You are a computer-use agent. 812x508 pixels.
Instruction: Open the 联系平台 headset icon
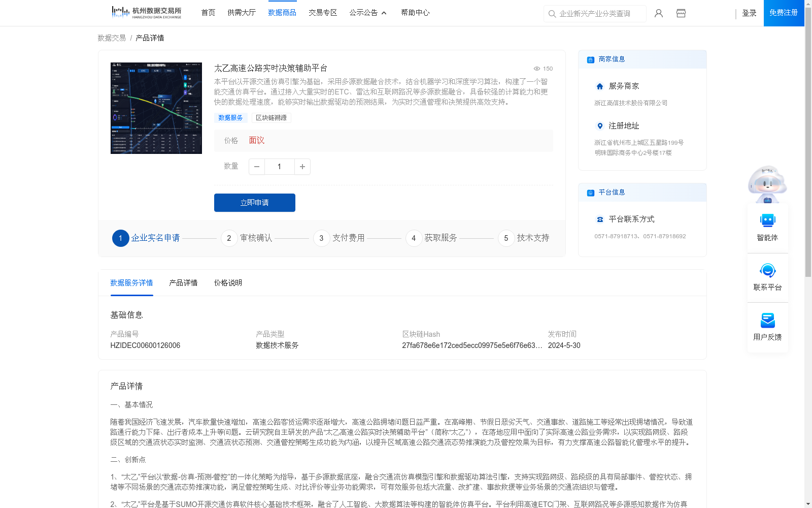tap(767, 270)
